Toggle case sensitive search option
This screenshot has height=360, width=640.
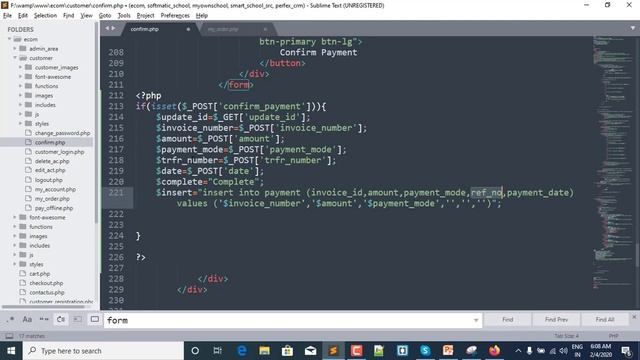pos(27,320)
